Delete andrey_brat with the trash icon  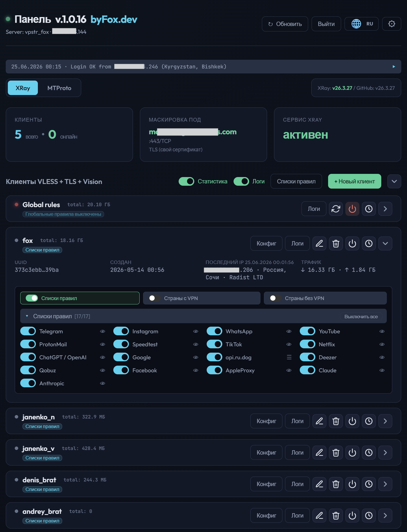point(336,516)
